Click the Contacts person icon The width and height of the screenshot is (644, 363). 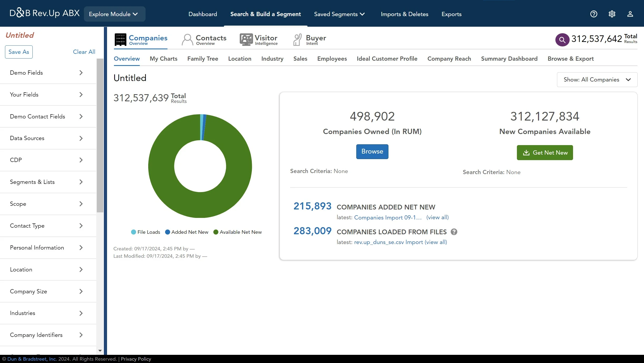point(188,40)
